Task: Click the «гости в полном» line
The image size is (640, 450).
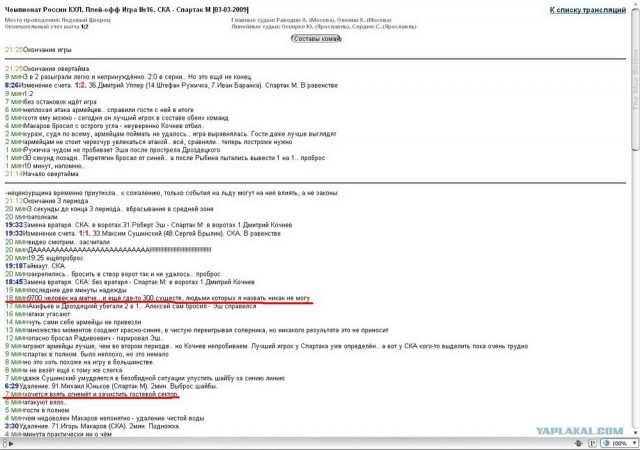Action: tap(37, 410)
